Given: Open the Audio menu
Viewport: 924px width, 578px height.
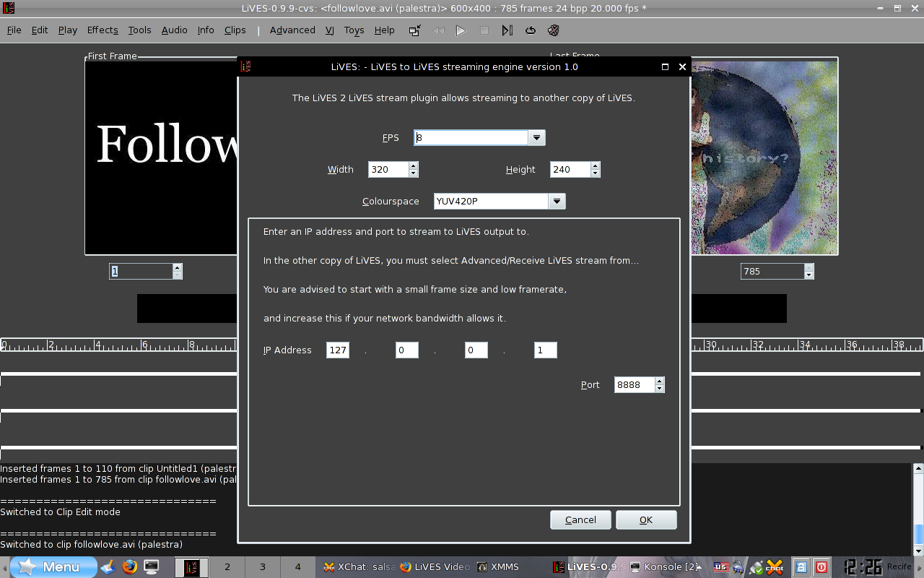Looking at the screenshot, I should tap(174, 30).
